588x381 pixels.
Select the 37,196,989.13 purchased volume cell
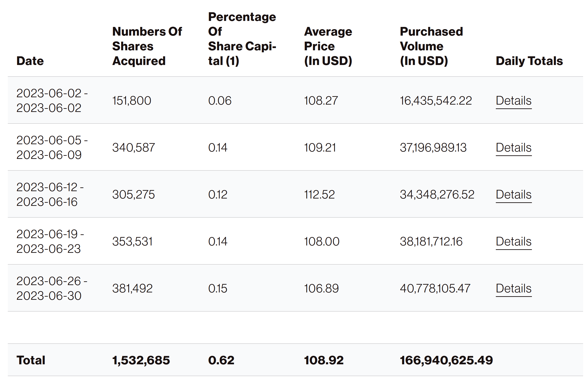[433, 148]
